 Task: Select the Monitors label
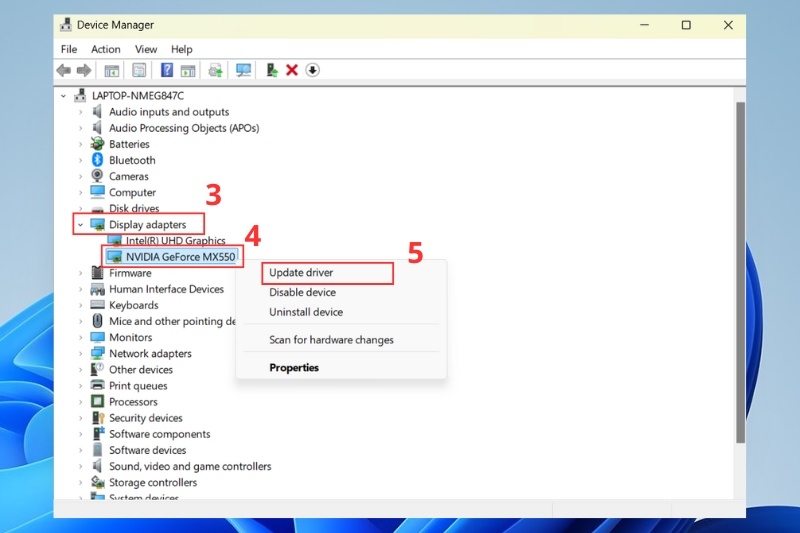pyautogui.click(x=131, y=337)
